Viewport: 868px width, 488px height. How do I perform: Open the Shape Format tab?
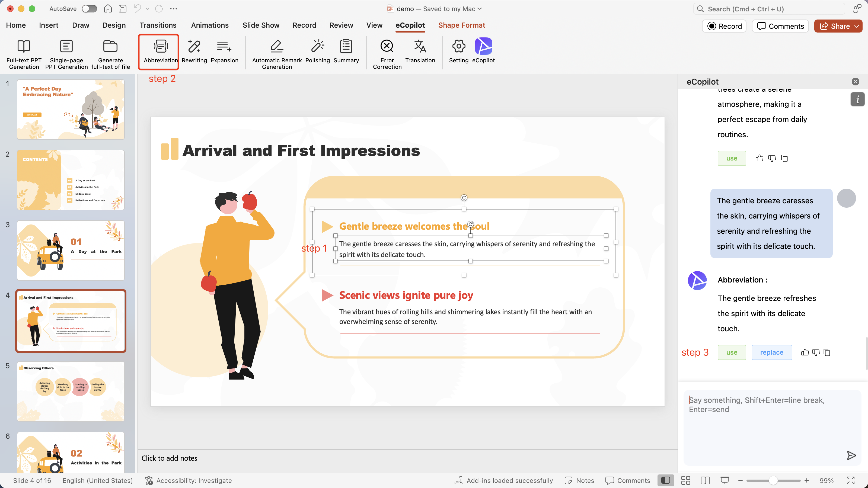tap(461, 25)
